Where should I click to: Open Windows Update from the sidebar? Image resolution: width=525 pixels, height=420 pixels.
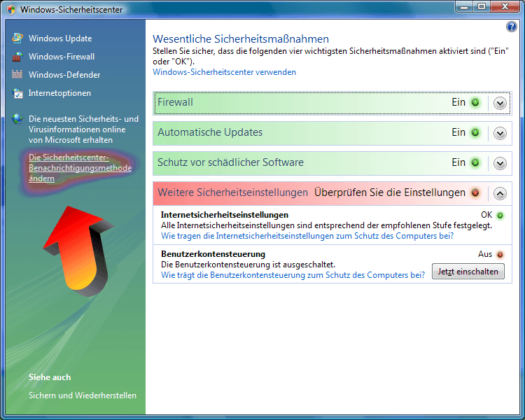point(60,38)
